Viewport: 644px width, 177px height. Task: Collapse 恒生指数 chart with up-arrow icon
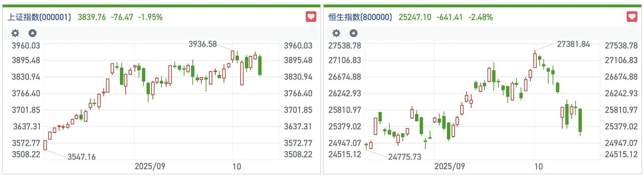pyautogui.click(x=354, y=33)
